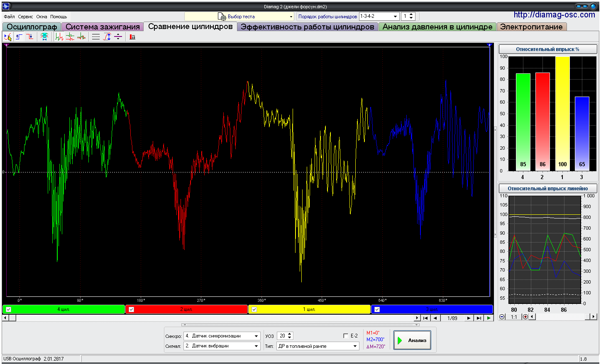Open the diamag-osc.com link
The height and width of the screenshot is (364, 601).
(x=554, y=15)
